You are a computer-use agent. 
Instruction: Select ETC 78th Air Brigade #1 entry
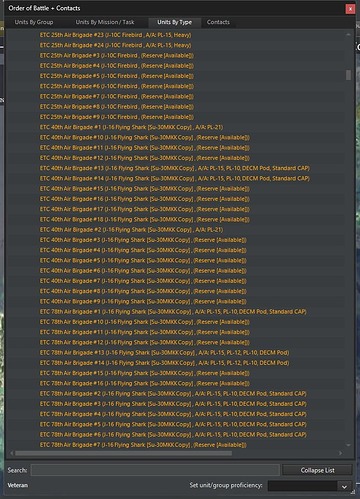click(173, 312)
